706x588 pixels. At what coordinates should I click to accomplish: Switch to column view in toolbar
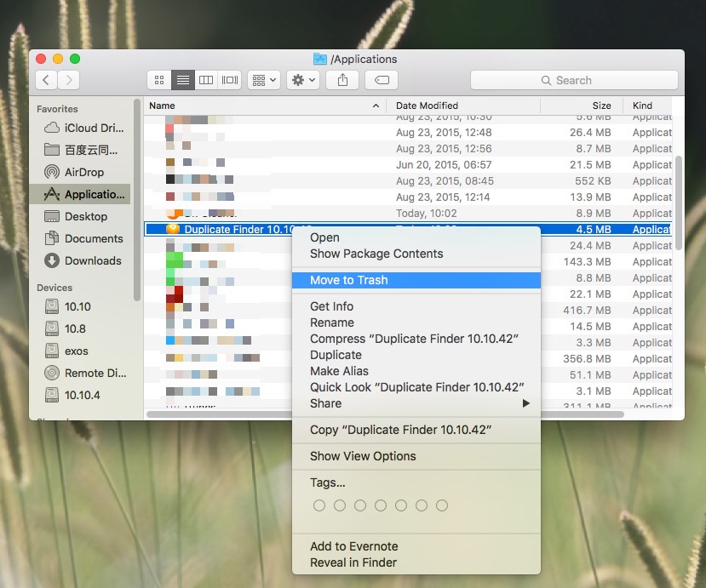(x=206, y=80)
